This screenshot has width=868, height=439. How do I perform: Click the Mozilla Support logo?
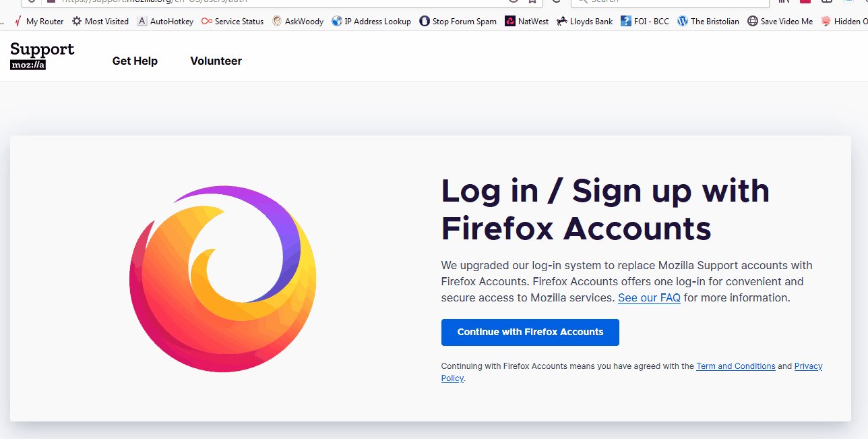42,56
